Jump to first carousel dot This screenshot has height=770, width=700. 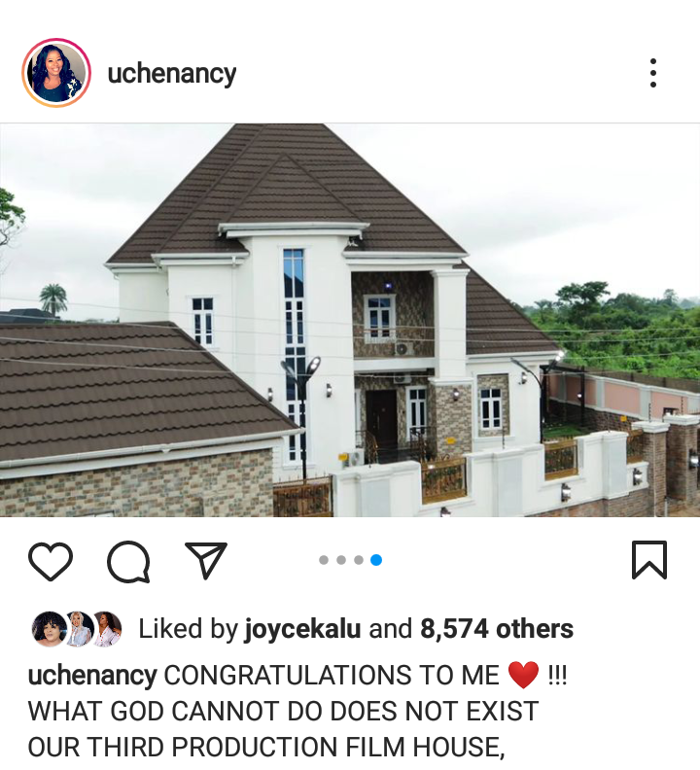coord(323,560)
